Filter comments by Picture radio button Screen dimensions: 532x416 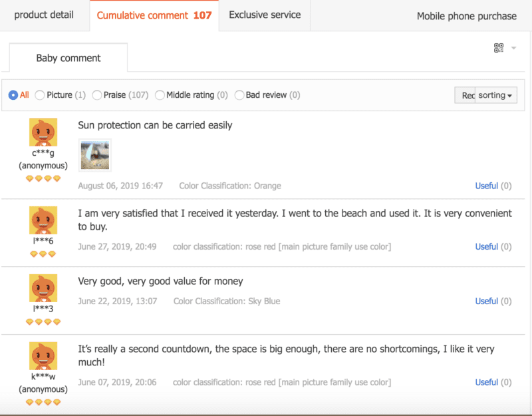tap(40, 95)
